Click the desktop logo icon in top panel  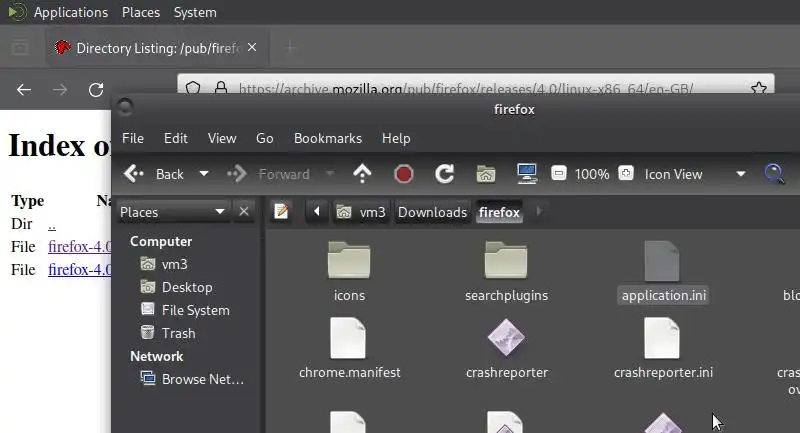point(17,12)
